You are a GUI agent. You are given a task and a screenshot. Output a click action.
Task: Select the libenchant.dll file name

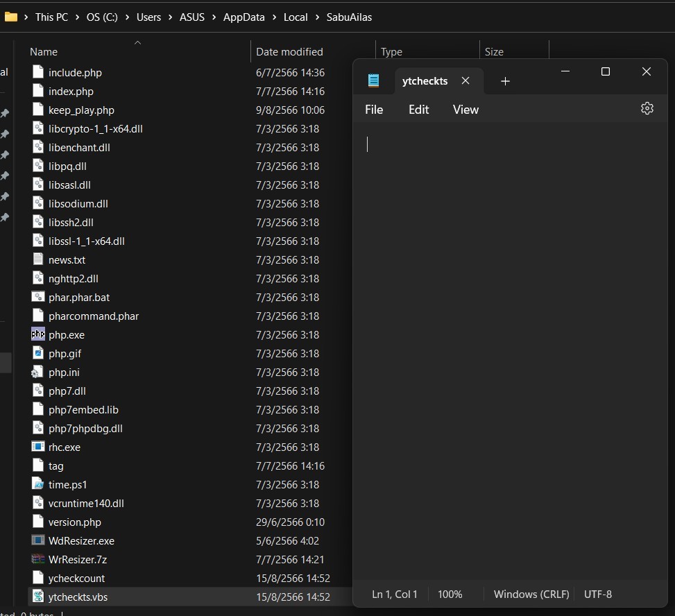(x=79, y=147)
